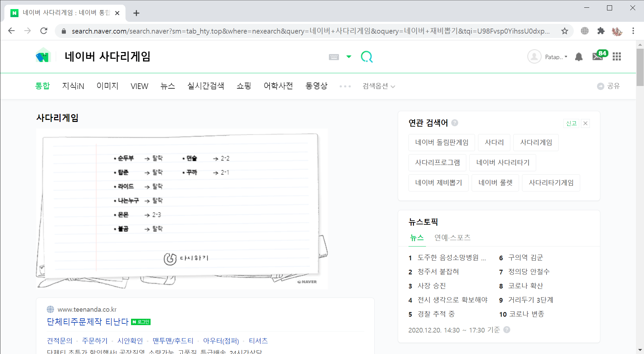Screen dimensions: 644x354
Task: Open news topic 전시 생각으로 확보해야
Action: [452, 300]
